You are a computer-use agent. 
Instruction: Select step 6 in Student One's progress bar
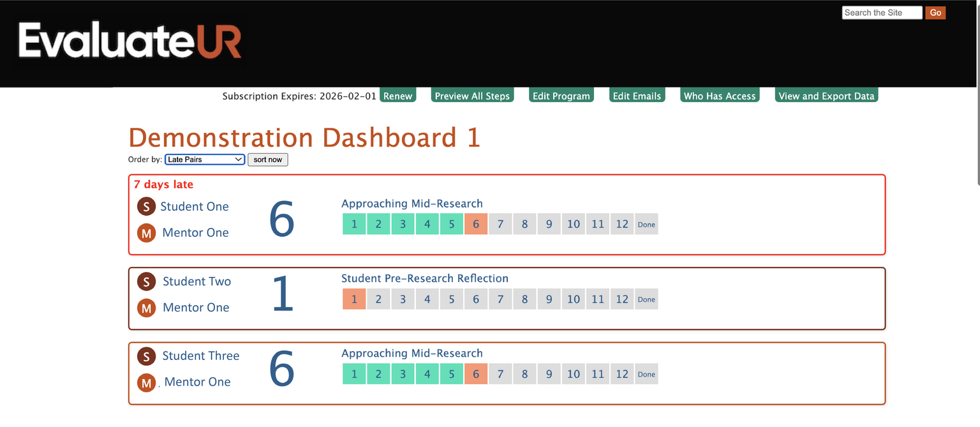point(475,224)
